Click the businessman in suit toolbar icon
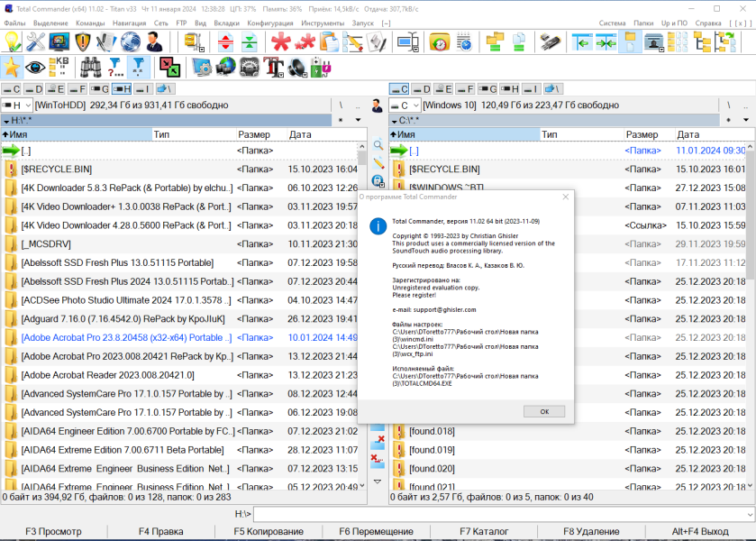756x541 pixels. [154, 42]
